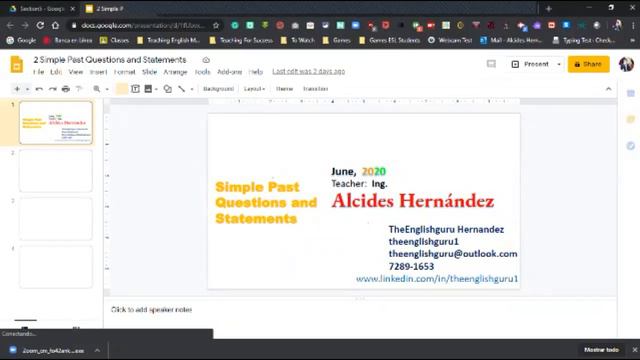This screenshot has width=640, height=360.
Task: Click to add speaker notes field
Action: [x=151, y=309]
